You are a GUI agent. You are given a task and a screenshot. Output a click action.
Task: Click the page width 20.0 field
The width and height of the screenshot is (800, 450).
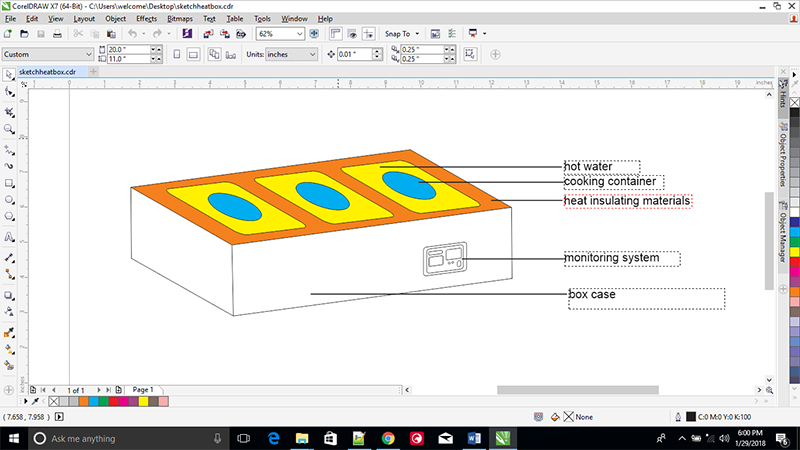(x=126, y=49)
